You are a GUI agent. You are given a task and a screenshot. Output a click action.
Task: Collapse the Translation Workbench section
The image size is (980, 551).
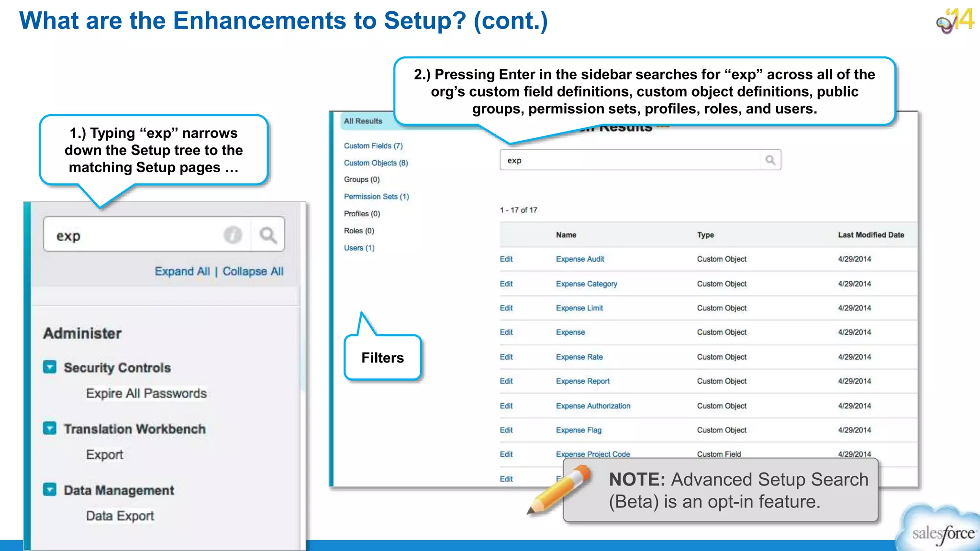click(50, 428)
